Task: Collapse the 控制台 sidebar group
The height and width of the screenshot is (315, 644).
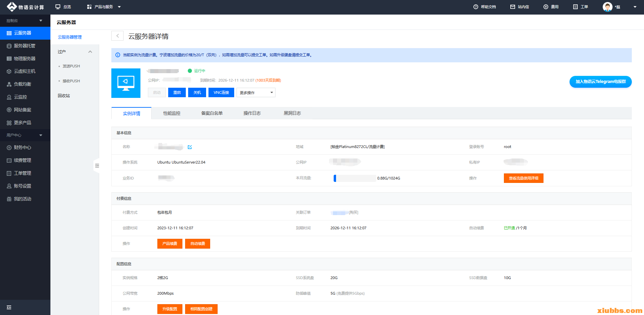Action: point(41,21)
